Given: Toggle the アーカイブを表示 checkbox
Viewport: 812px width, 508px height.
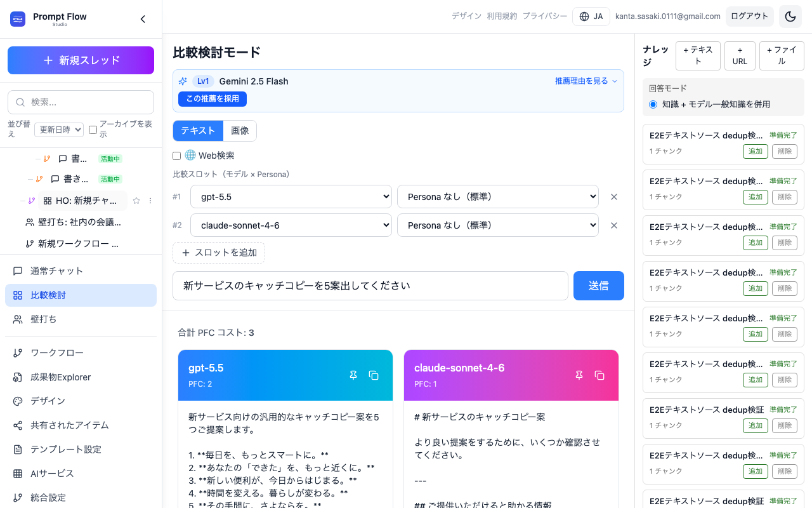Looking at the screenshot, I should pyautogui.click(x=93, y=130).
